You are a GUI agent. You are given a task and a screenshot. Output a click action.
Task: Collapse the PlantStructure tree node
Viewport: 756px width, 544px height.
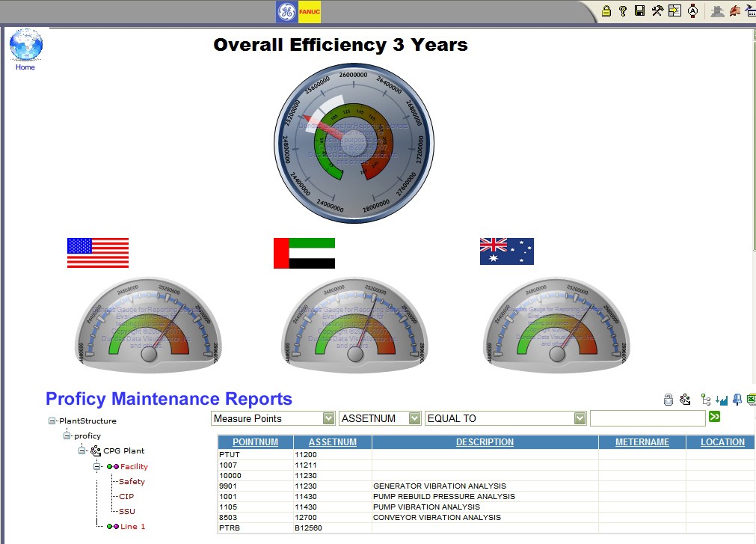[x=52, y=421]
